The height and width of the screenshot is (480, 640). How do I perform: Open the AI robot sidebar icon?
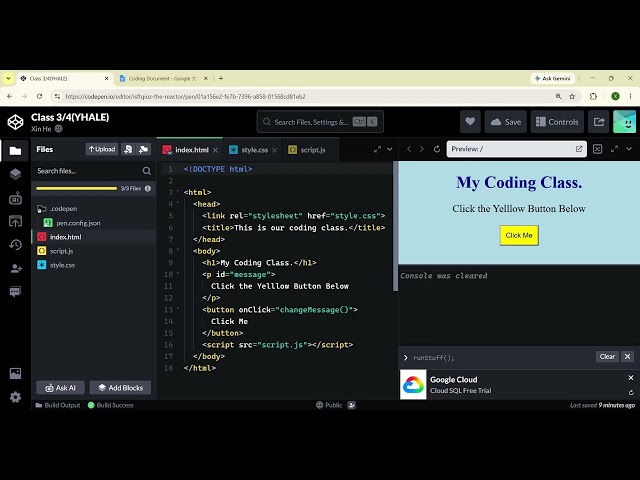pos(15,198)
